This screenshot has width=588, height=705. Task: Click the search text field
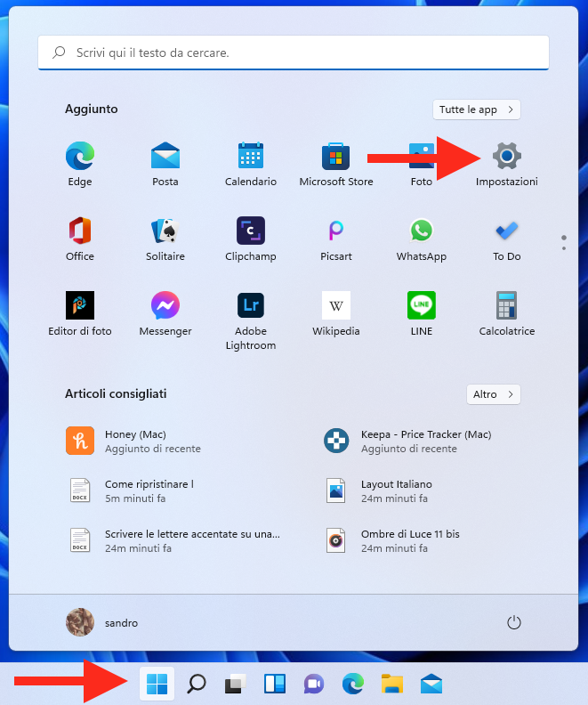[294, 53]
